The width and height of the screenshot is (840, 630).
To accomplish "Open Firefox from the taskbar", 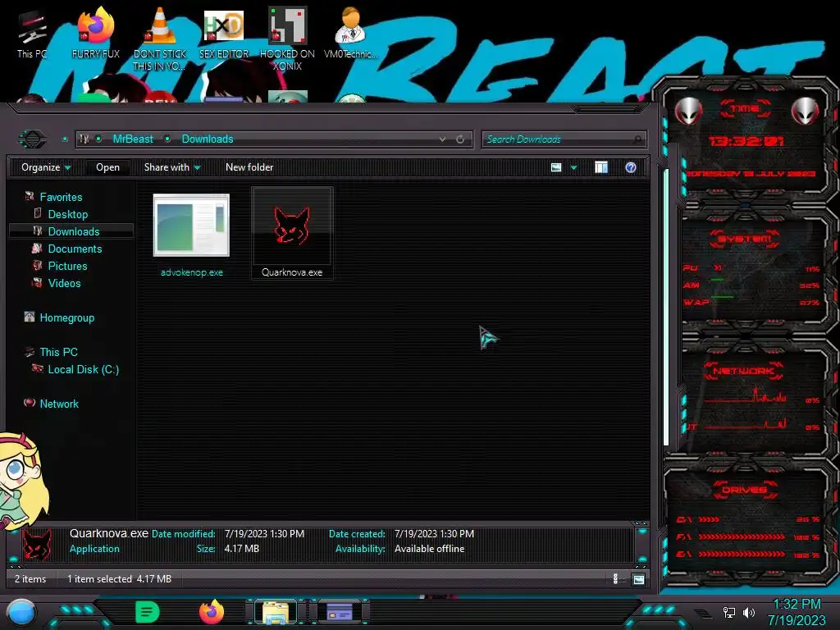I will pos(212,612).
